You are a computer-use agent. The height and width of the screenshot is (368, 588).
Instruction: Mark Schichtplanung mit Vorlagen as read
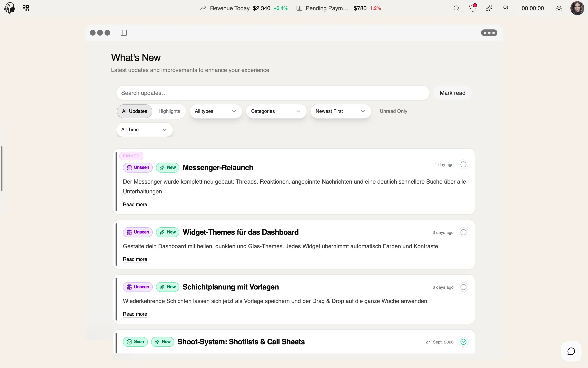463,287
